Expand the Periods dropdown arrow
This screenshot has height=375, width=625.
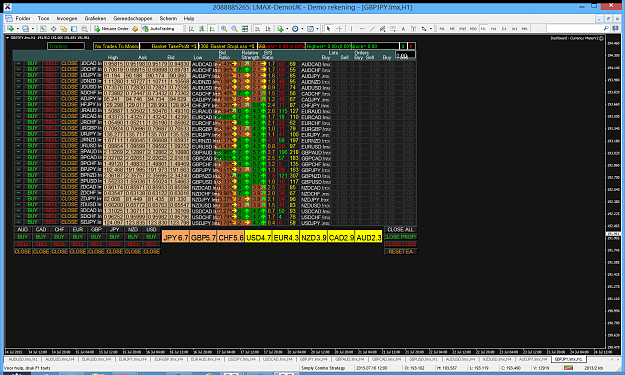[302, 29]
